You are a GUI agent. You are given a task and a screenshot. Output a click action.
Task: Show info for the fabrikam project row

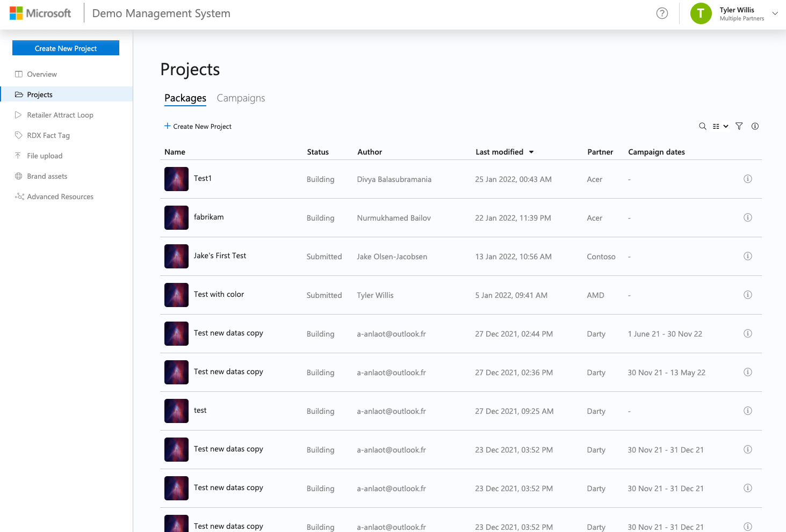pyautogui.click(x=747, y=217)
